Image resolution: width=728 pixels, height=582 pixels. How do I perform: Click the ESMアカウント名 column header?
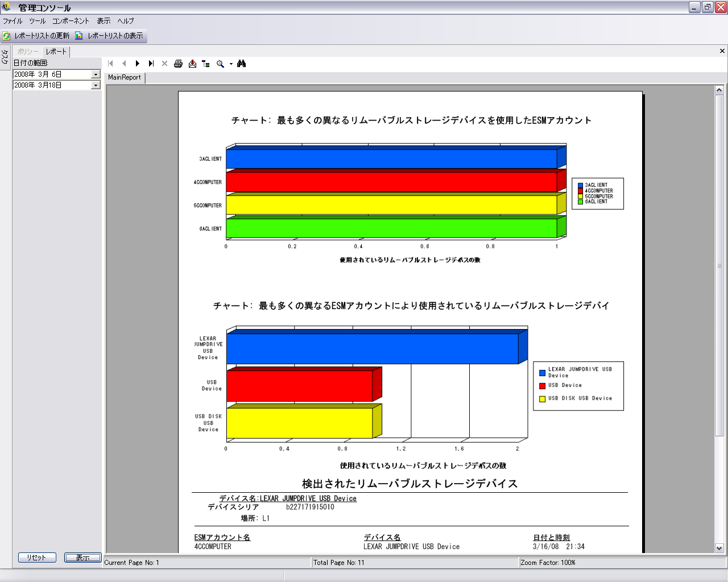coord(222,537)
